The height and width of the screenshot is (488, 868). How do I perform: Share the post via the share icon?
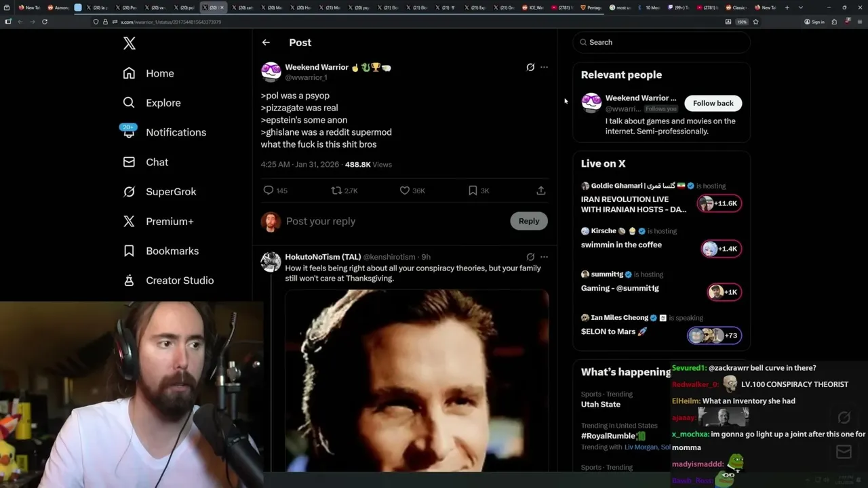(x=541, y=190)
